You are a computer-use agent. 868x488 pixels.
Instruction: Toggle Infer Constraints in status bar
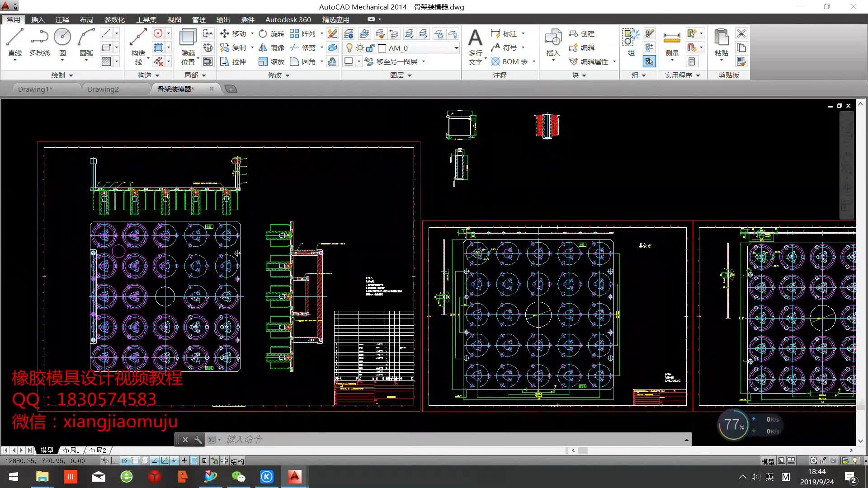105,461
